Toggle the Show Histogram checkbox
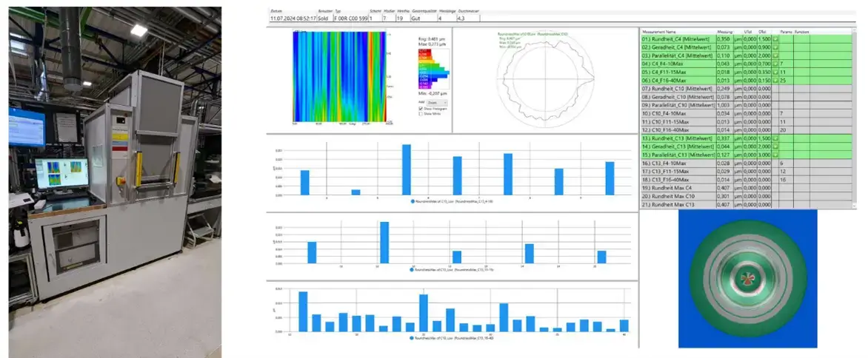This screenshot has width=868, height=358. click(x=421, y=109)
